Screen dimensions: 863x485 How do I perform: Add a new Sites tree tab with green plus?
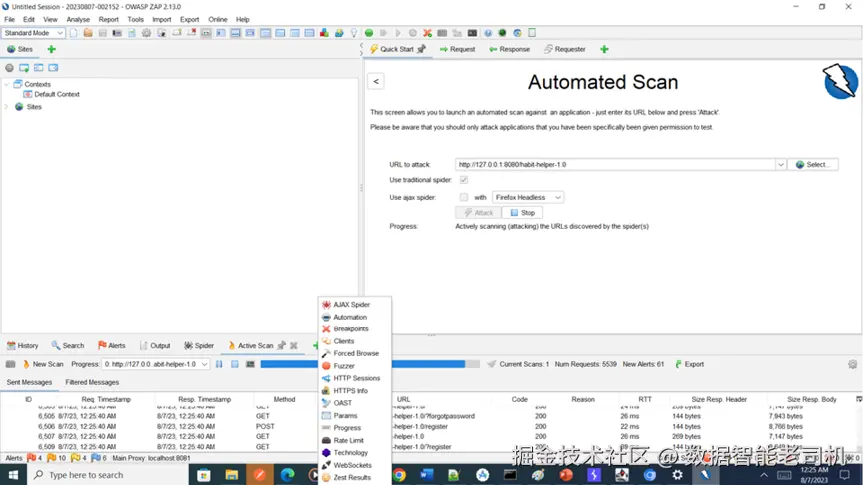tap(52, 49)
